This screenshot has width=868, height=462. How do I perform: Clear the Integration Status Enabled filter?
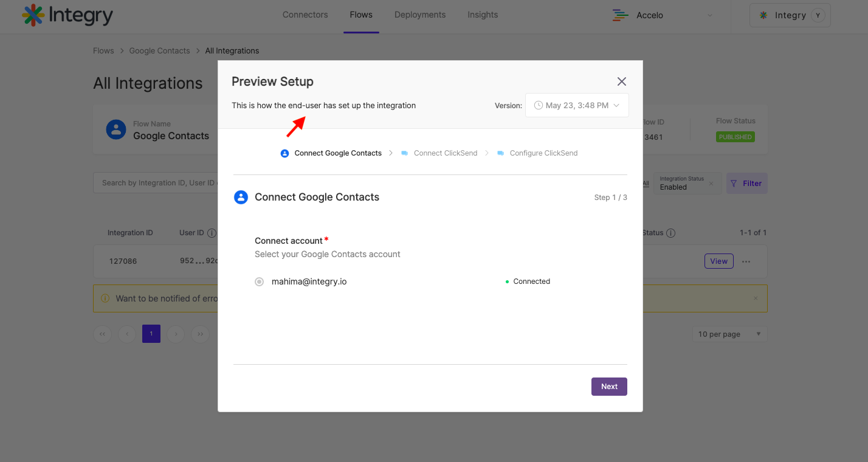(x=711, y=184)
